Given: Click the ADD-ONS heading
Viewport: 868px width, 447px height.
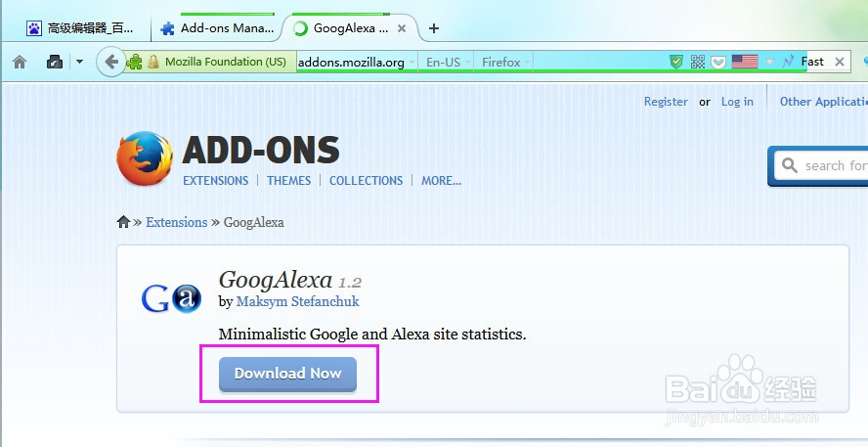Looking at the screenshot, I should [261, 150].
